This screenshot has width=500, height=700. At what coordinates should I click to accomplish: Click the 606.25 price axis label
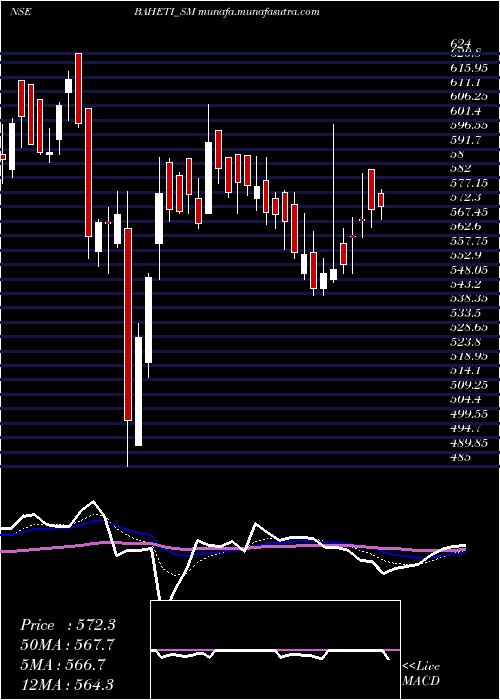pos(469,96)
